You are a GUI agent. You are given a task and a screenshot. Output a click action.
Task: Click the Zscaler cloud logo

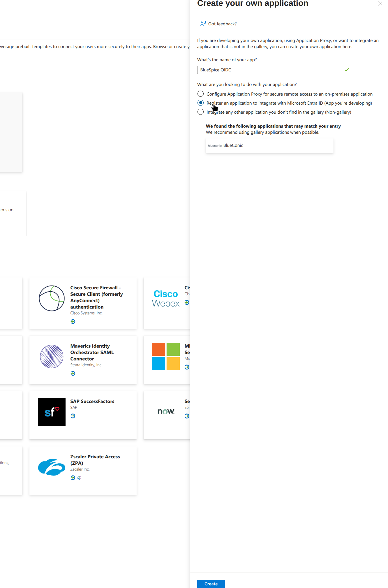click(52, 467)
